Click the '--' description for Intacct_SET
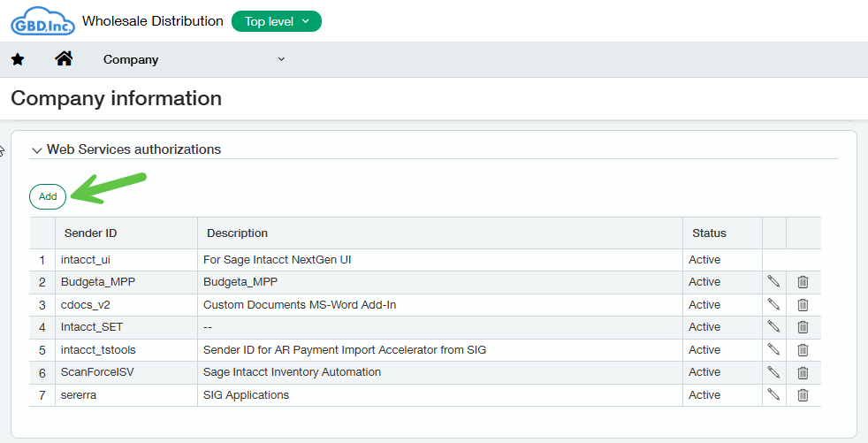Screen dimensions: 868x443 [208, 327]
